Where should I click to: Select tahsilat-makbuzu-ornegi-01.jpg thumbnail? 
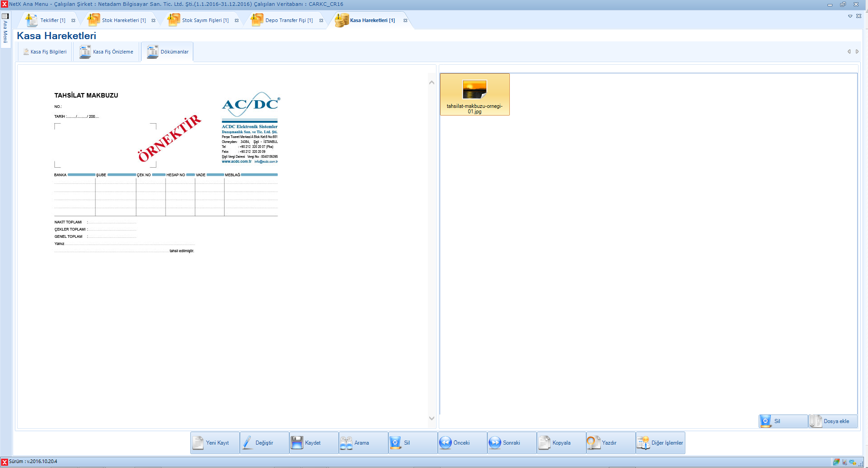(475, 95)
